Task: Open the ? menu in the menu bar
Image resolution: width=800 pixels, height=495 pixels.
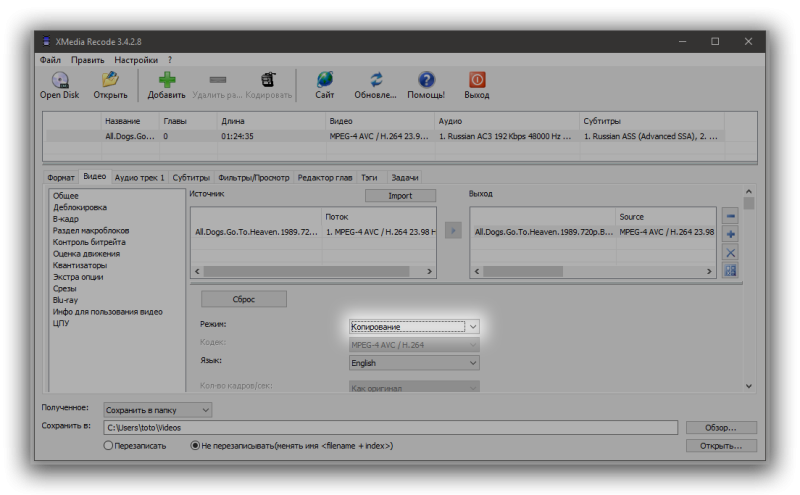Action: [170, 60]
